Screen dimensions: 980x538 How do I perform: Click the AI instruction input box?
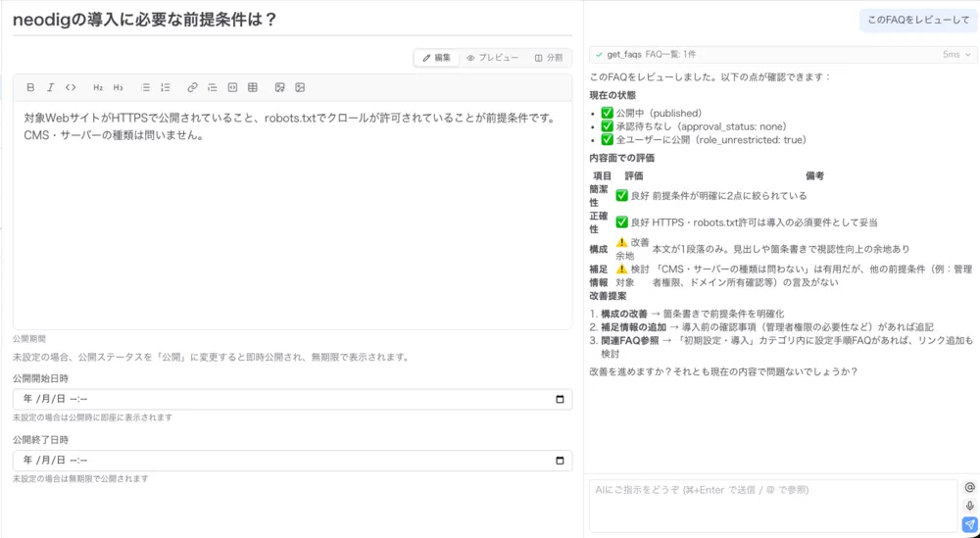point(773,506)
